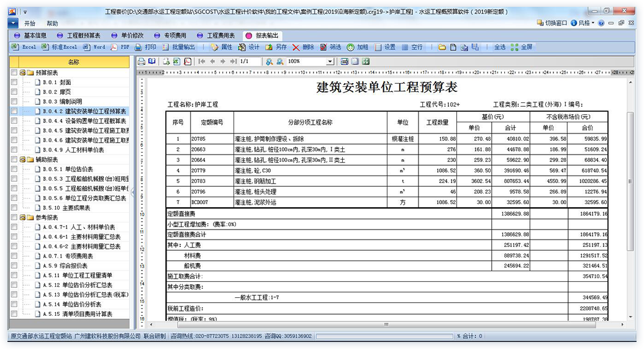644x350 pixels.
Task: Click green Excel export icon in preview toolbar
Action: pos(176,61)
